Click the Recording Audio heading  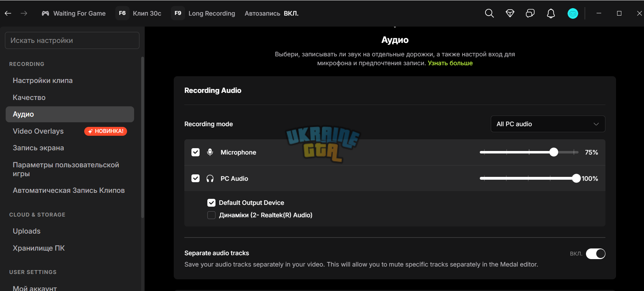click(213, 90)
